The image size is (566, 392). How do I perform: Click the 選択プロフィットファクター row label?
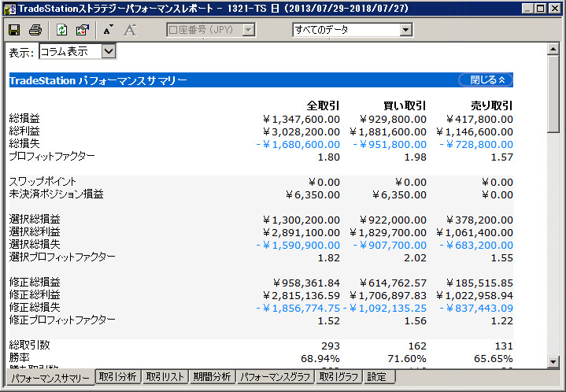62,257
